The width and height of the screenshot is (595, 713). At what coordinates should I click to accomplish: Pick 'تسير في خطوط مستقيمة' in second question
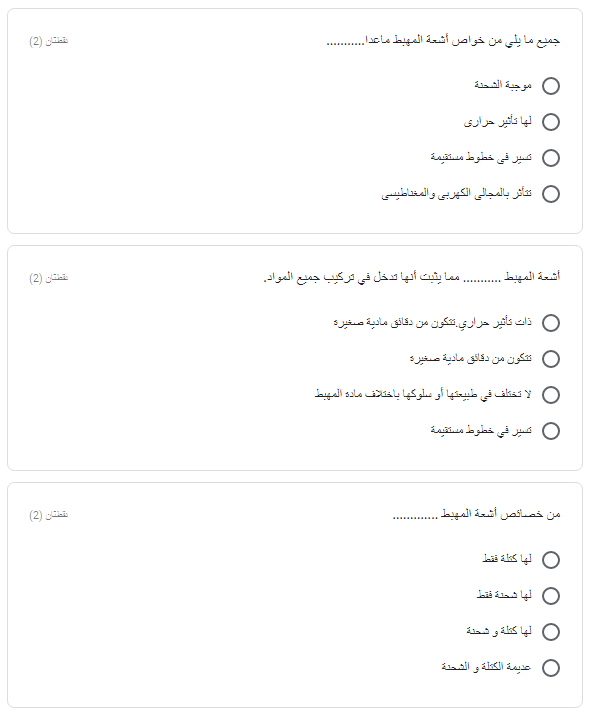[550, 431]
